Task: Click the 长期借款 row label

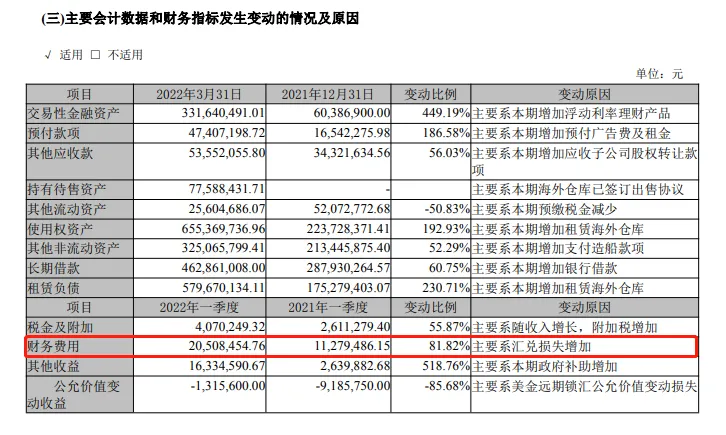Action: (54, 268)
